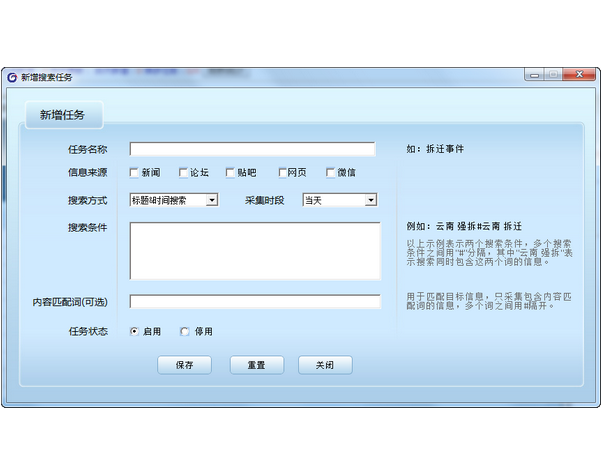Click inside the 搜索条件 text area

(x=255, y=251)
